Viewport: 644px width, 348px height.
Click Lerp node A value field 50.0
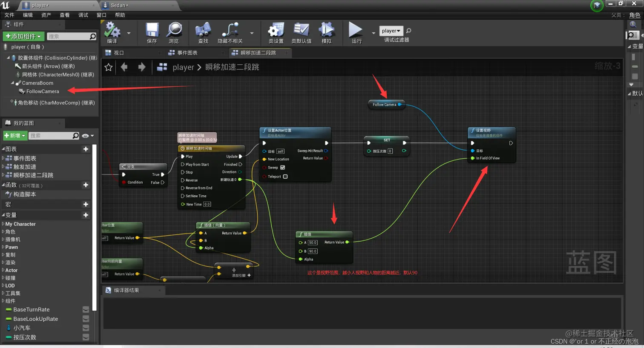[x=313, y=242]
